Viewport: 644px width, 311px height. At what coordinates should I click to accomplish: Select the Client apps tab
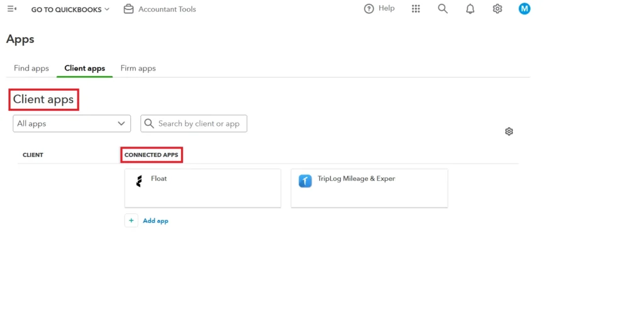[x=84, y=68]
